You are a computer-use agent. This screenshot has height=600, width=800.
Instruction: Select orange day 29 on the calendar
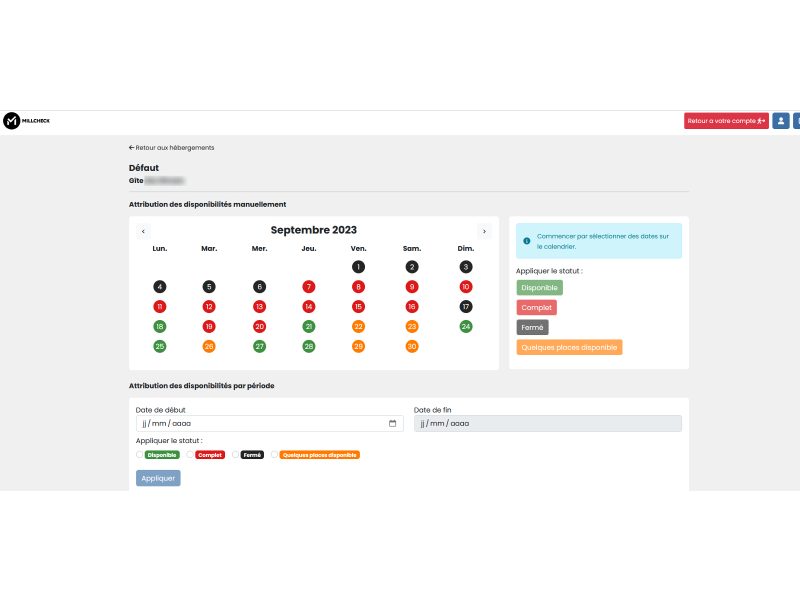click(358, 346)
